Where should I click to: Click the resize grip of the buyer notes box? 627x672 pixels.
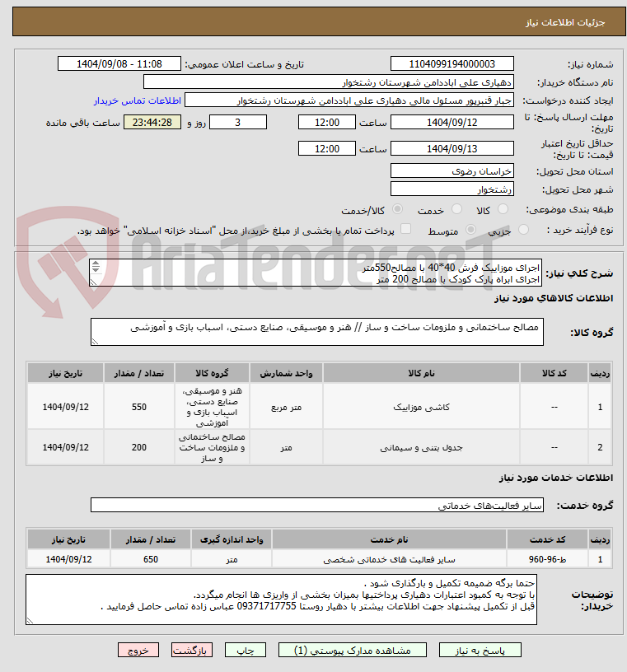(x=30, y=621)
